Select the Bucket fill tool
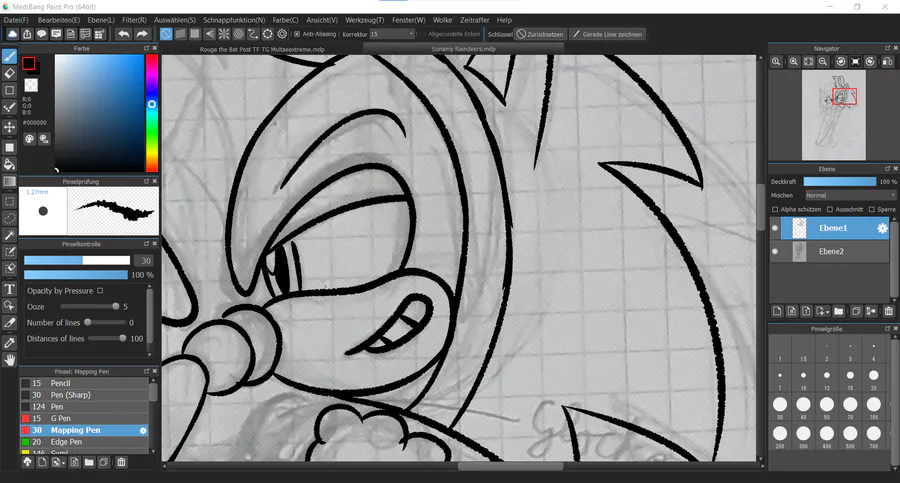 [9, 165]
